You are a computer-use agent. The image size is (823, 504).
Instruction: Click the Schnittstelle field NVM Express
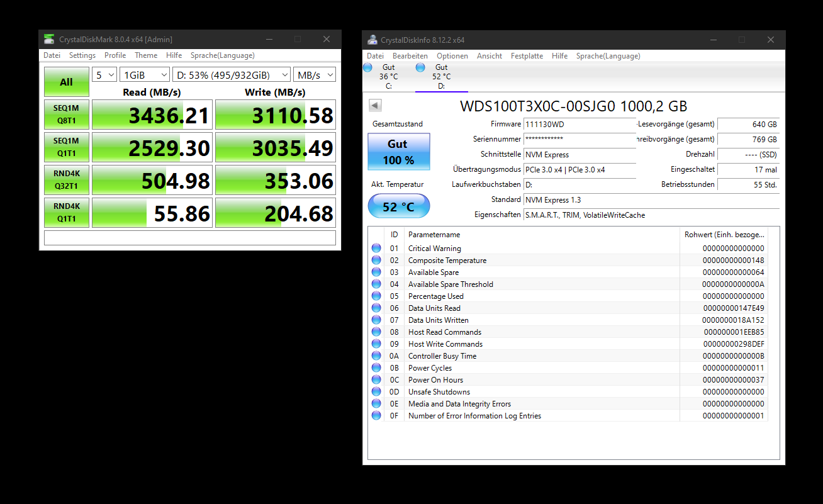tap(579, 154)
